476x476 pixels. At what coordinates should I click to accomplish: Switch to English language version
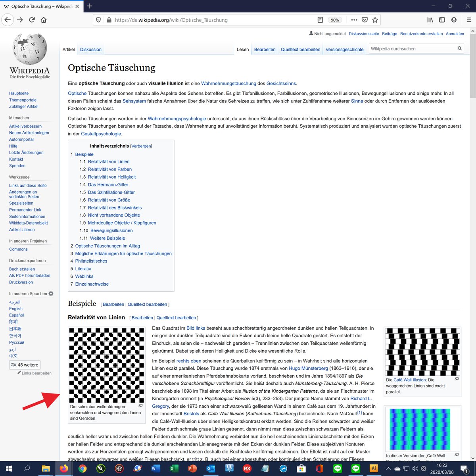(x=16, y=309)
